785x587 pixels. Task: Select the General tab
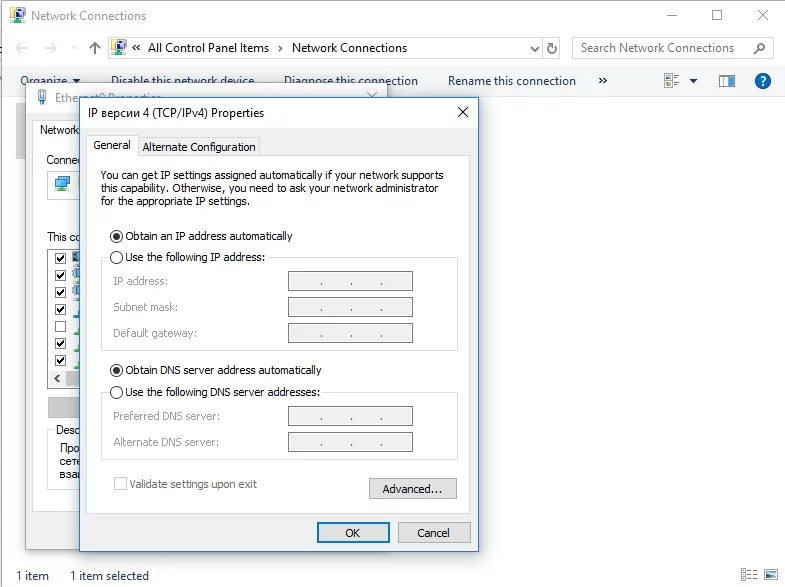[x=112, y=145]
